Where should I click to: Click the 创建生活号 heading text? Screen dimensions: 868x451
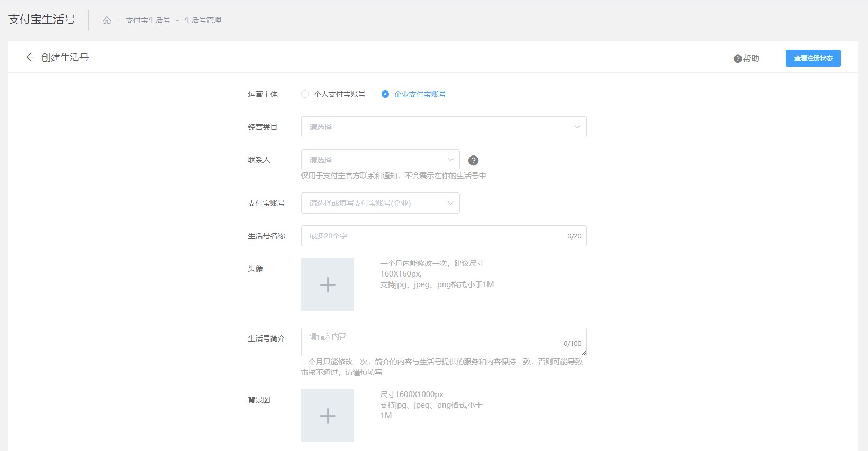(65, 57)
